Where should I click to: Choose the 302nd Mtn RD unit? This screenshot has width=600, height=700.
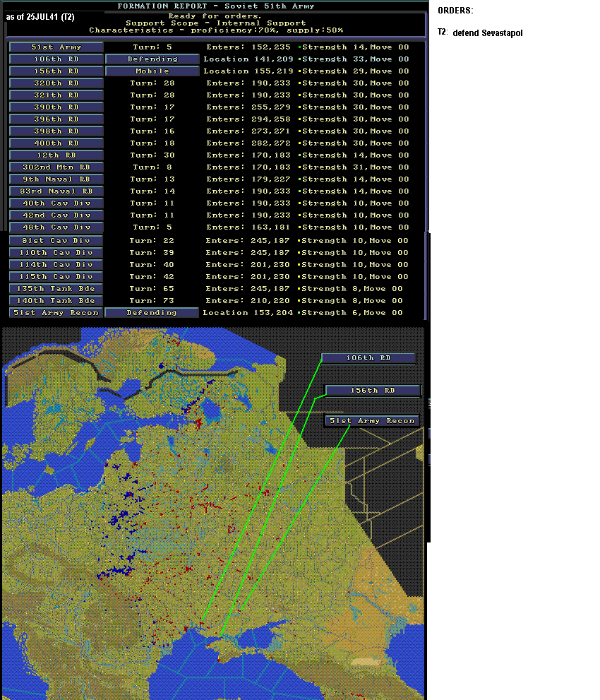click(56, 167)
